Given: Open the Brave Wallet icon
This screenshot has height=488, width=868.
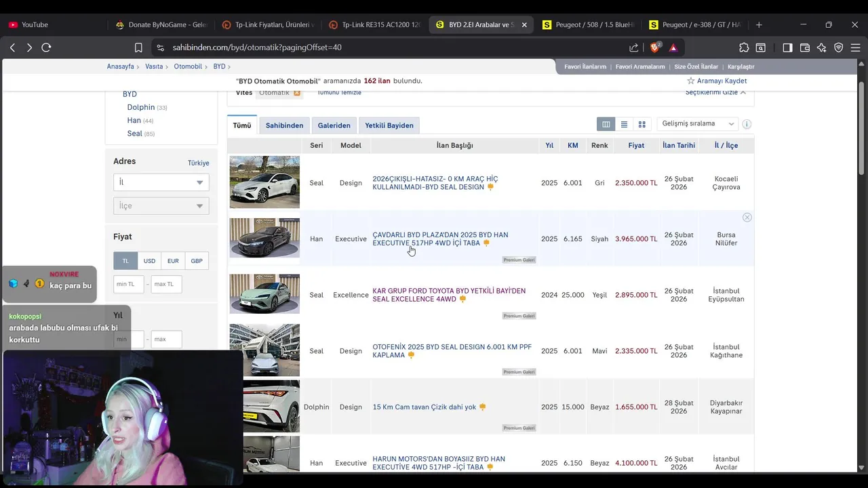Looking at the screenshot, I should pyautogui.click(x=805, y=47).
